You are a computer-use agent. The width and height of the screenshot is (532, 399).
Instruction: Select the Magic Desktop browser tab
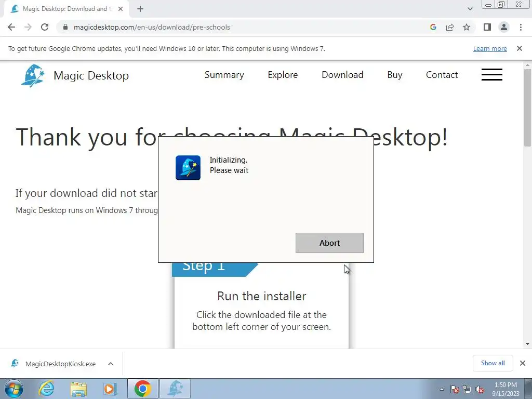point(66,9)
